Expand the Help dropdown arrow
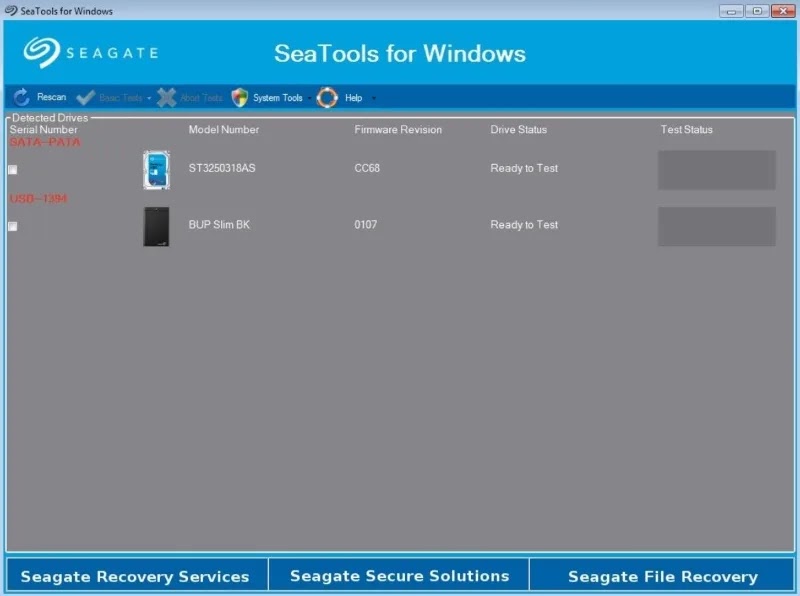This screenshot has height=596, width=800. pos(373,98)
